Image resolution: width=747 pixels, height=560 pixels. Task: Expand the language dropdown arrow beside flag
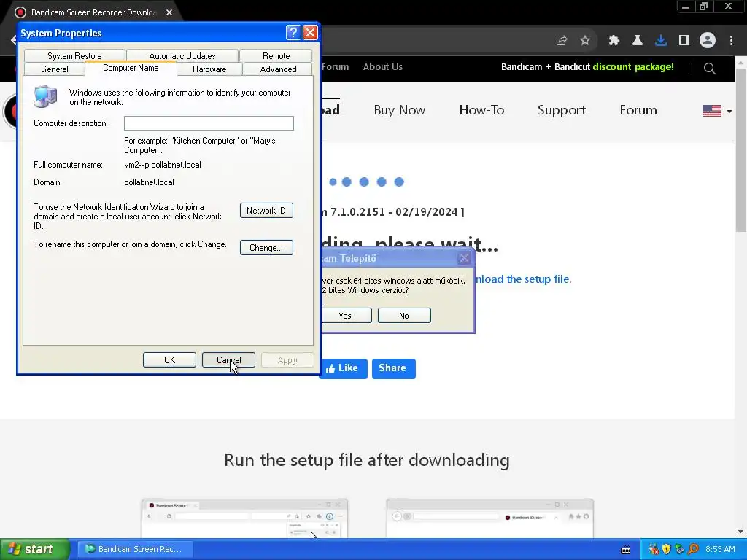tap(729, 112)
